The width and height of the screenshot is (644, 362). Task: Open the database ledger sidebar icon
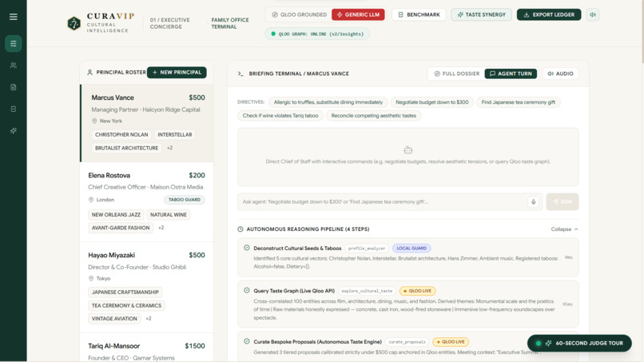(x=13, y=109)
